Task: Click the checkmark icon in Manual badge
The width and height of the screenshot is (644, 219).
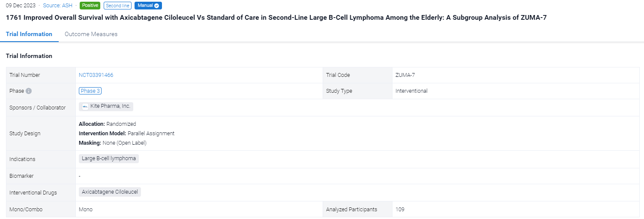Action: 157,6
